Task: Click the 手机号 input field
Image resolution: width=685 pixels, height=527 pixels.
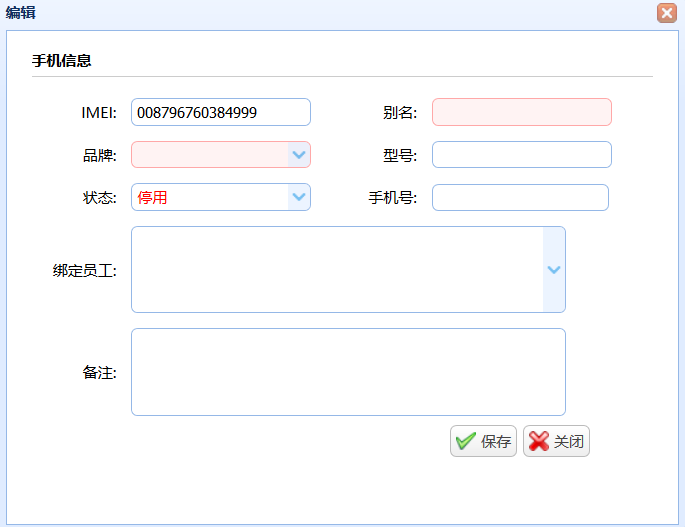Action: pyautogui.click(x=520, y=198)
